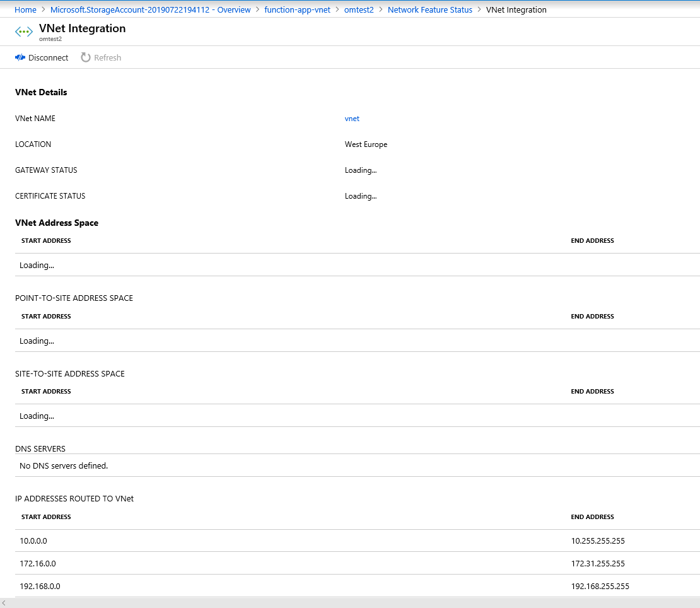Open Network Feature Status breadcrumb
Screen dimensions: 700x608
point(429,9)
